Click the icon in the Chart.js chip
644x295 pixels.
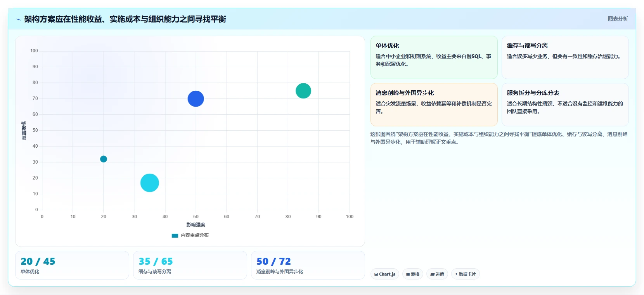point(376,274)
